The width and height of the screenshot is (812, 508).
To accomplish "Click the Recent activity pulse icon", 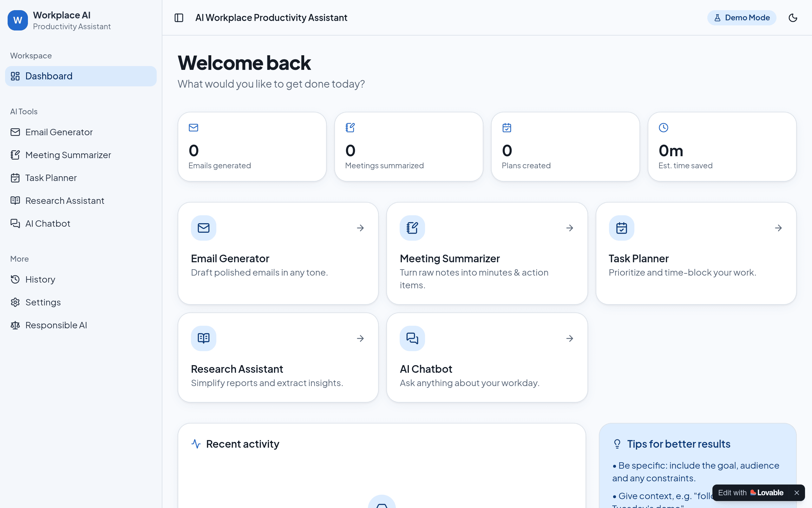I will (196, 444).
